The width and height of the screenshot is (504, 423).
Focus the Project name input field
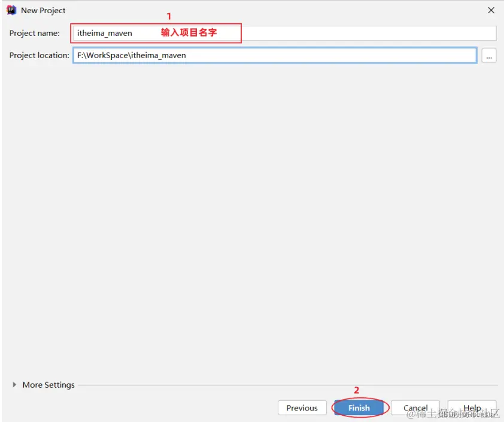click(284, 33)
